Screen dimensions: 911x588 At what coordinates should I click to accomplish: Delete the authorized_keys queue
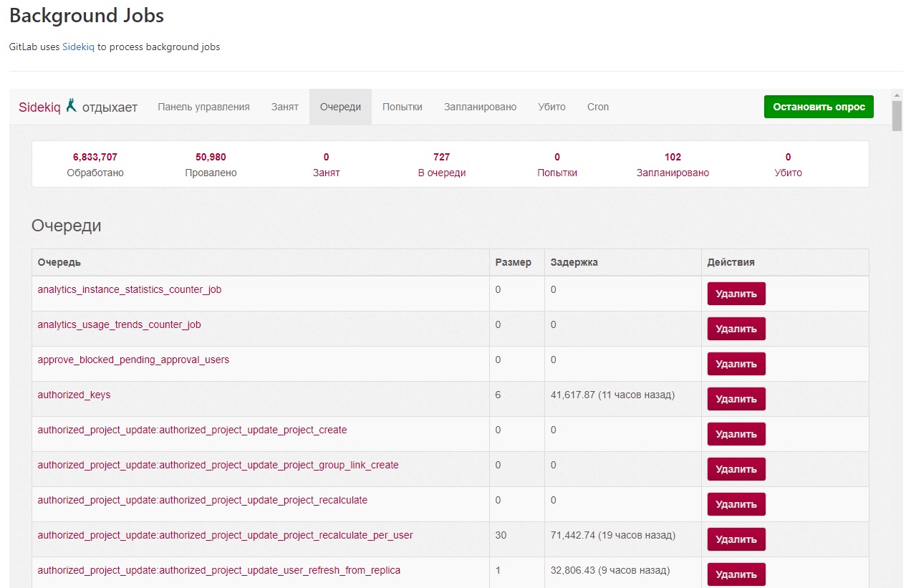tap(736, 398)
